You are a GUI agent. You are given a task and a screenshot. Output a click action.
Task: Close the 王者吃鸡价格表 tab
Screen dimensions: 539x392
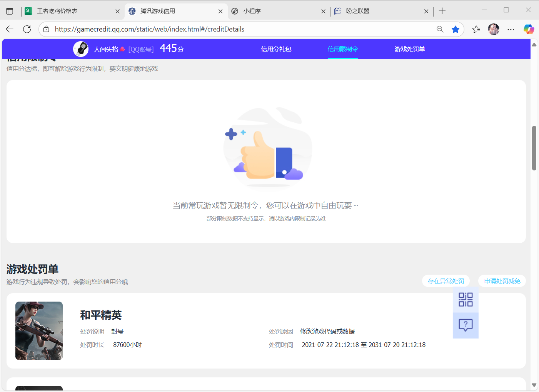[117, 11]
